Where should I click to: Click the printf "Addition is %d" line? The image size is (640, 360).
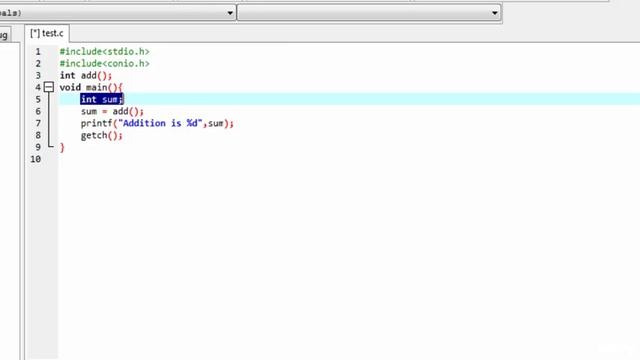click(157, 123)
